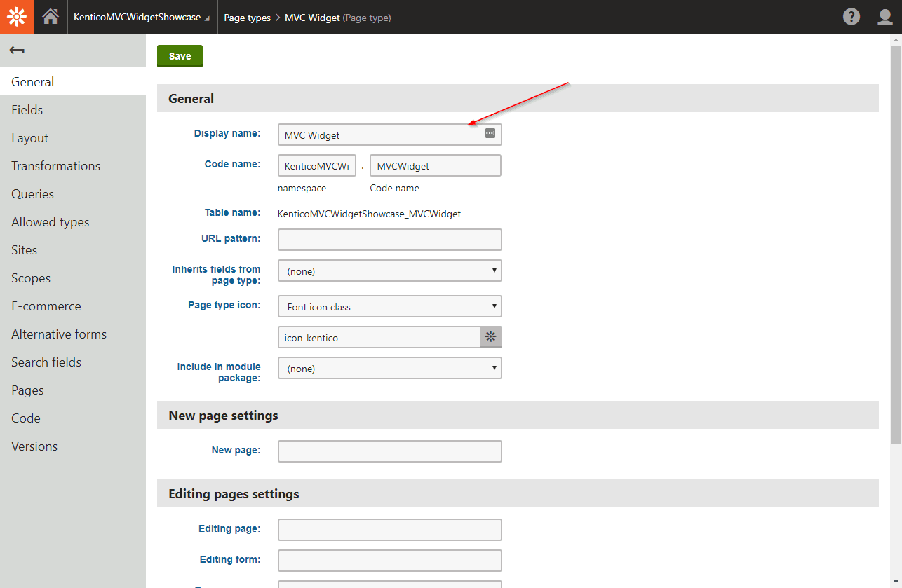The width and height of the screenshot is (902, 588).
Task: Open the E-commerce tab
Action: [x=73, y=306]
